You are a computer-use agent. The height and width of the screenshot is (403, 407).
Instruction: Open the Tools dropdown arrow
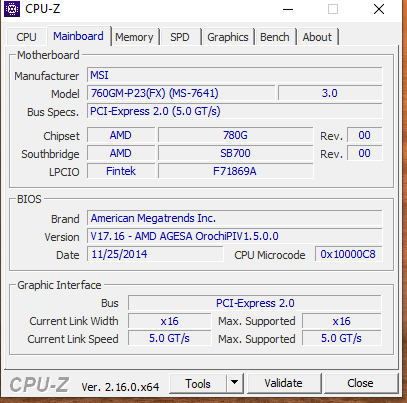(x=235, y=383)
